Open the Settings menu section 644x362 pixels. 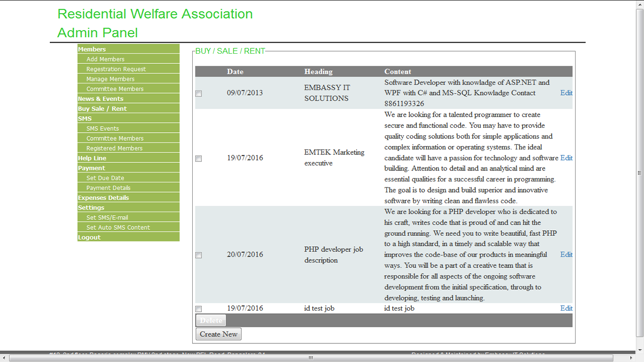128,208
